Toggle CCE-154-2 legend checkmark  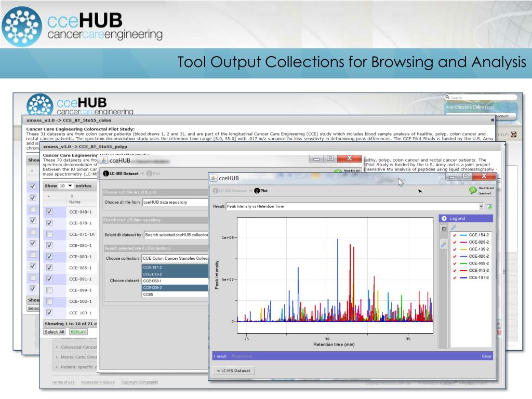(x=455, y=235)
